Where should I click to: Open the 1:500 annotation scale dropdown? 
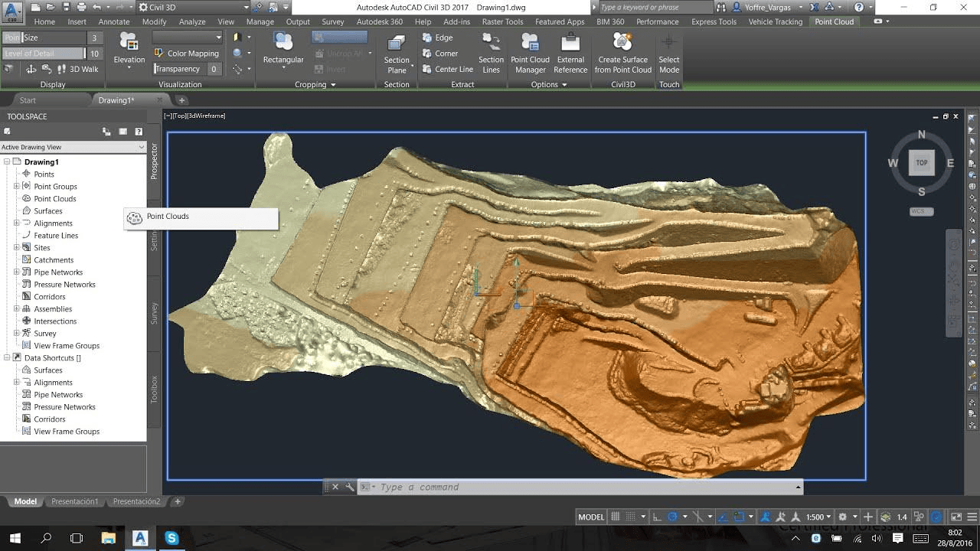pyautogui.click(x=818, y=517)
